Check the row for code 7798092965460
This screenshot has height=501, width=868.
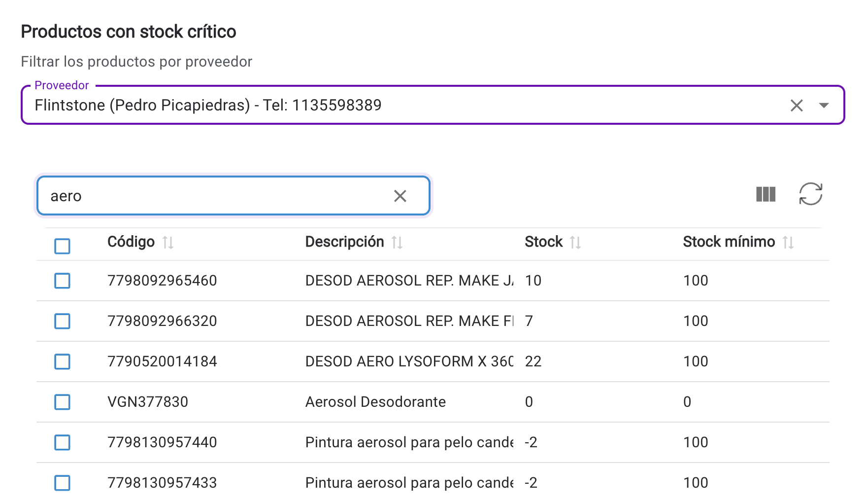[x=62, y=281]
